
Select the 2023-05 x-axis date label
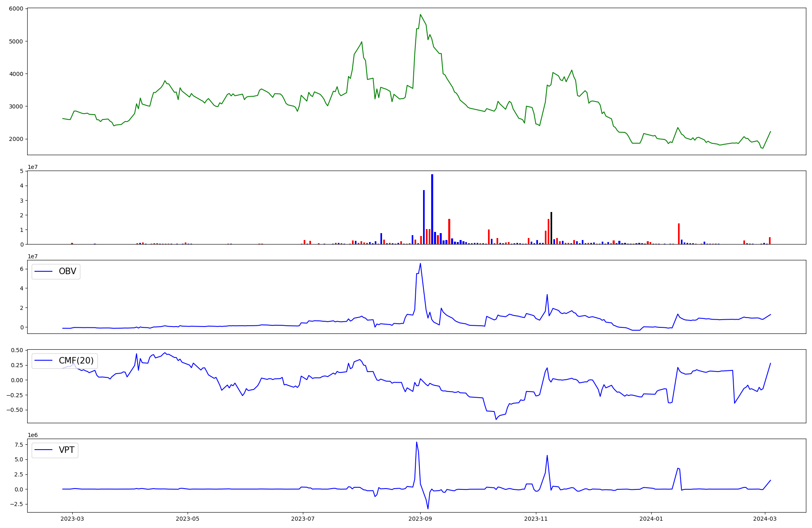tap(188, 519)
